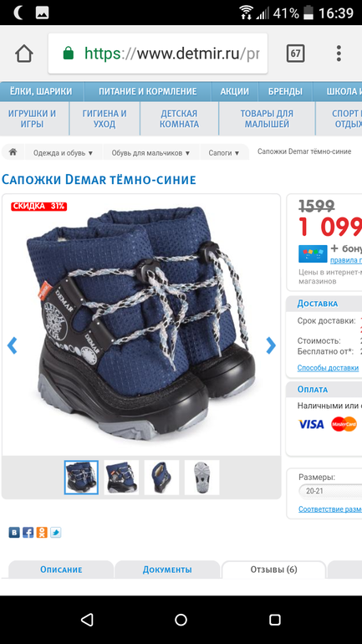Tap the URL address bar
362x644 pixels.
tap(158, 54)
